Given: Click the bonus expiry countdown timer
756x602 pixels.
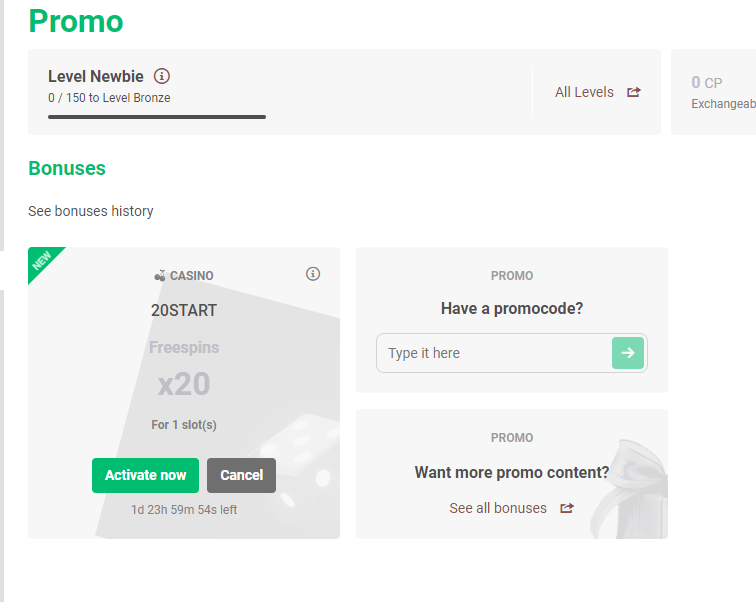Looking at the screenshot, I should coord(184,510).
